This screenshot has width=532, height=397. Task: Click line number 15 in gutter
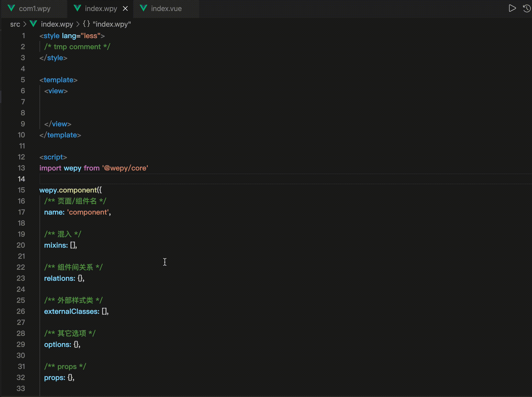[21, 190]
